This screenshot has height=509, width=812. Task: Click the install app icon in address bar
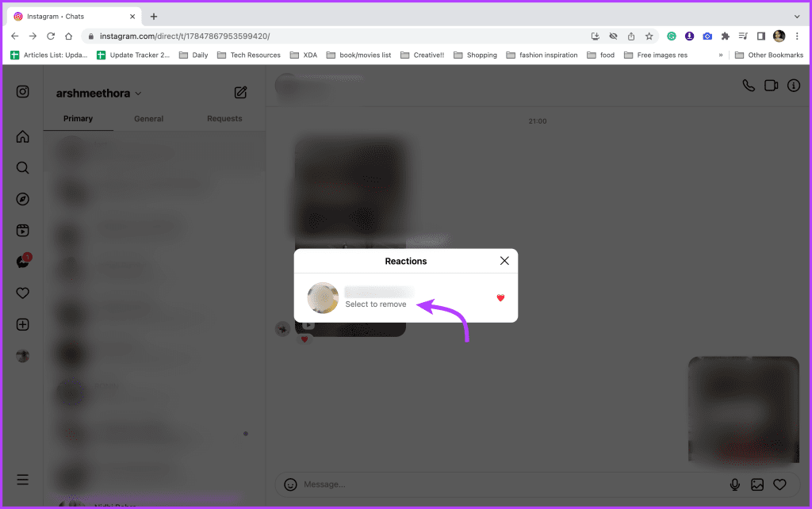click(x=595, y=36)
